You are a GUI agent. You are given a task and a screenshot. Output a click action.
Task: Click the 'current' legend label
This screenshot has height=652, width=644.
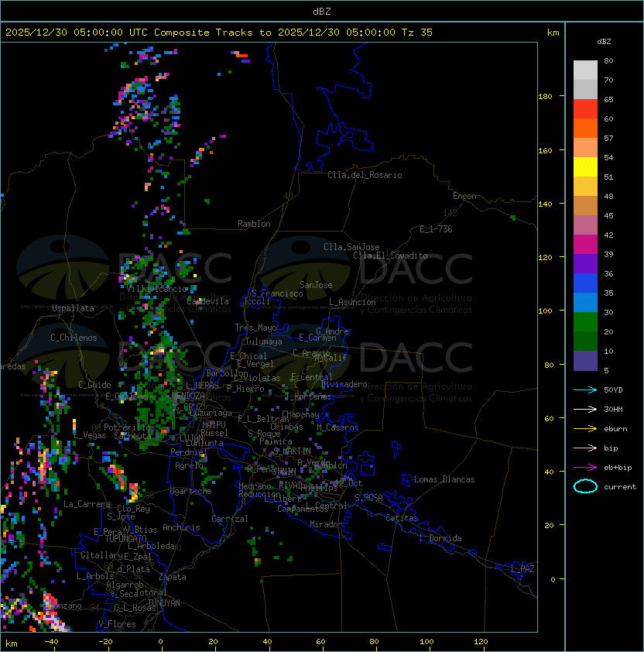point(620,486)
